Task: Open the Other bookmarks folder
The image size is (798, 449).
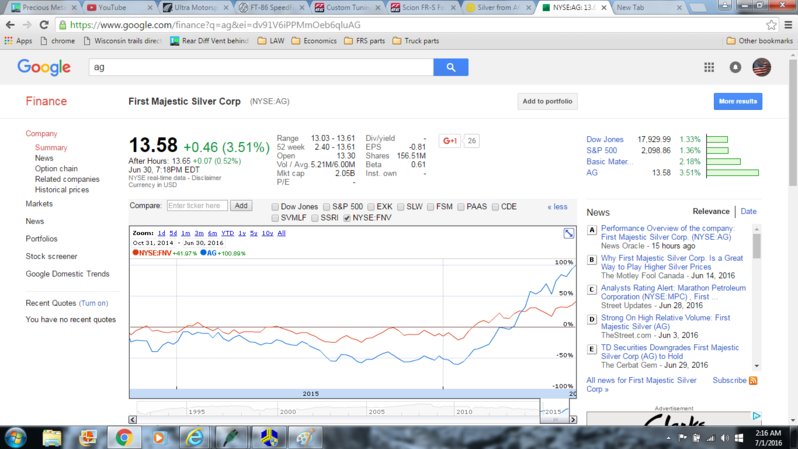Action: pyautogui.click(x=759, y=41)
